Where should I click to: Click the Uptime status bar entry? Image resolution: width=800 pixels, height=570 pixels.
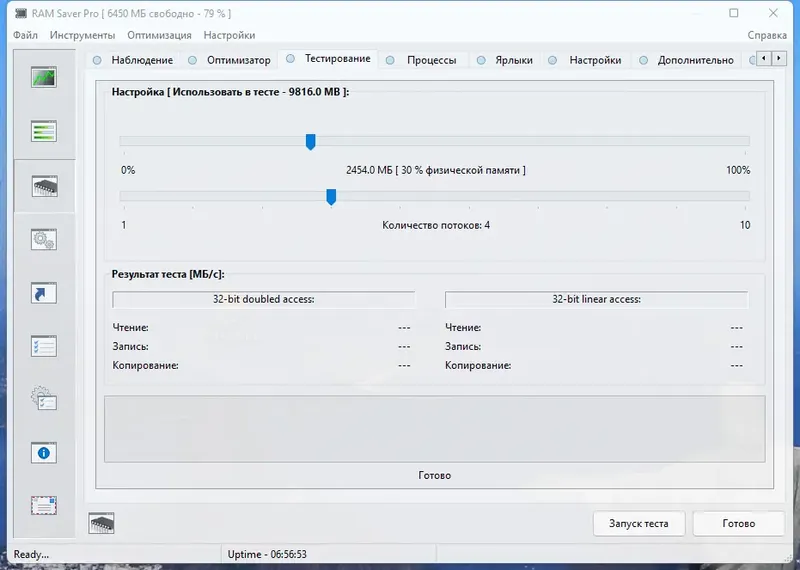(x=267, y=554)
